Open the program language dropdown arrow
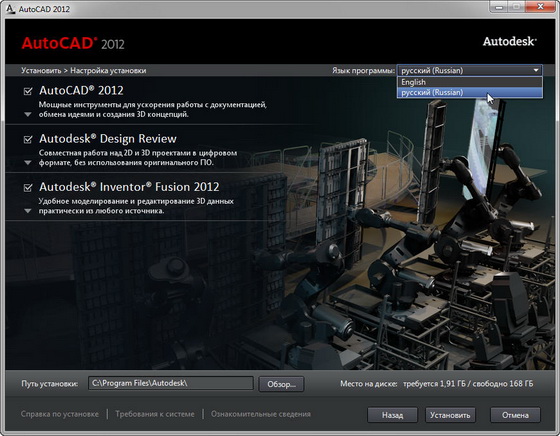 (x=536, y=70)
